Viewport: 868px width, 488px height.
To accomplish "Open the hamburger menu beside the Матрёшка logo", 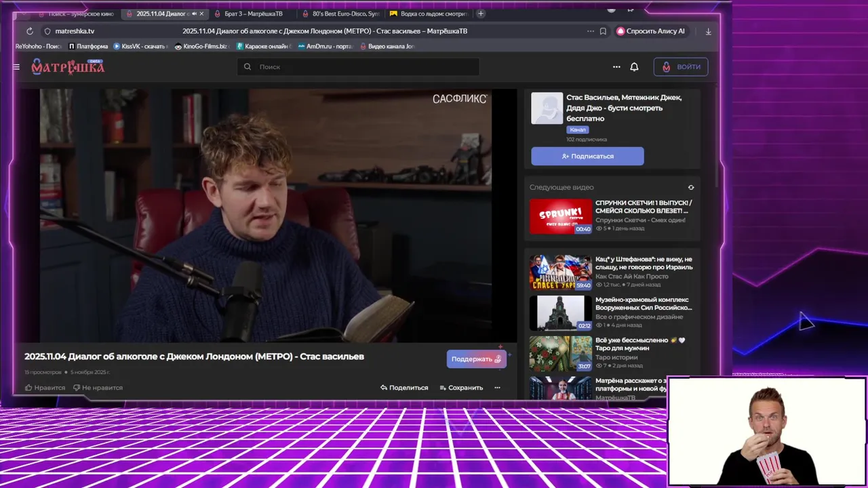I will point(16,67).
